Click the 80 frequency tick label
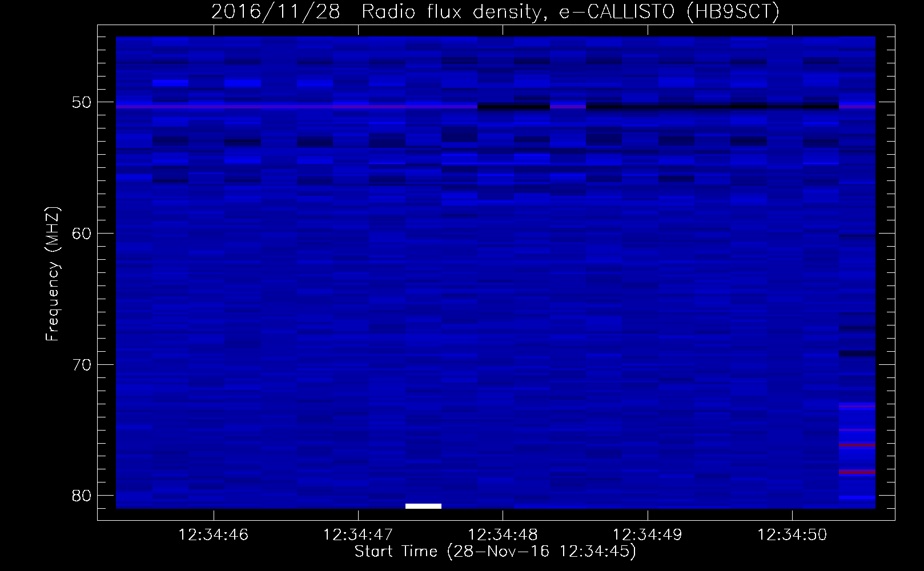This screenshot has width=924, height=571. coord(82,496)
